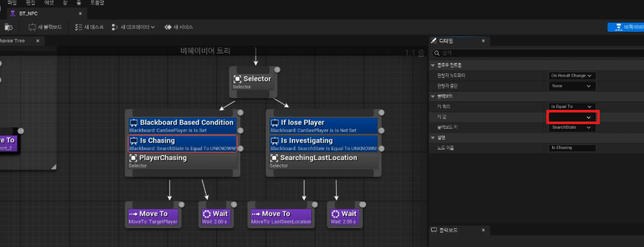Screen dimensions: 644x247
Task: Click the New Service diamond icon
Action: coord(167,27)
